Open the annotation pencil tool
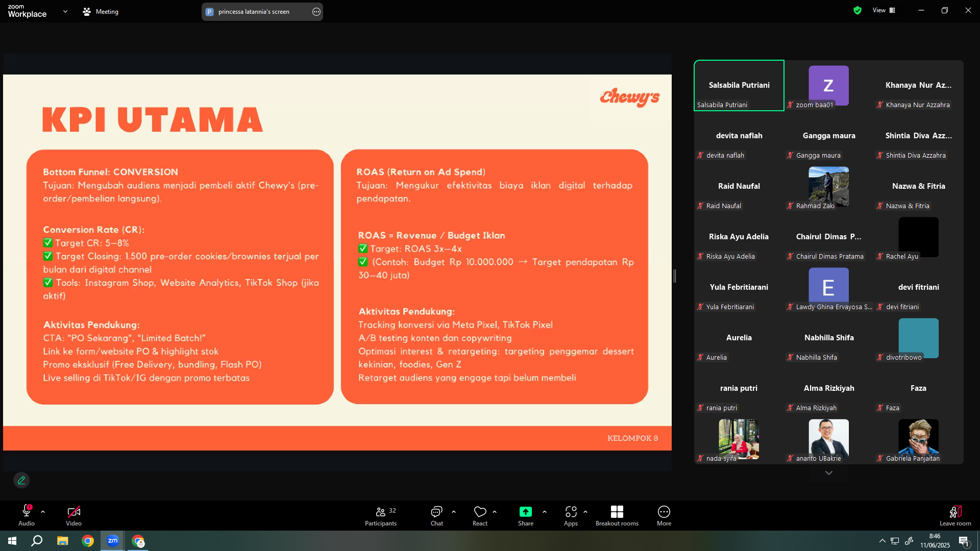Viewport: 980px width, 551px height. (21, 480)
